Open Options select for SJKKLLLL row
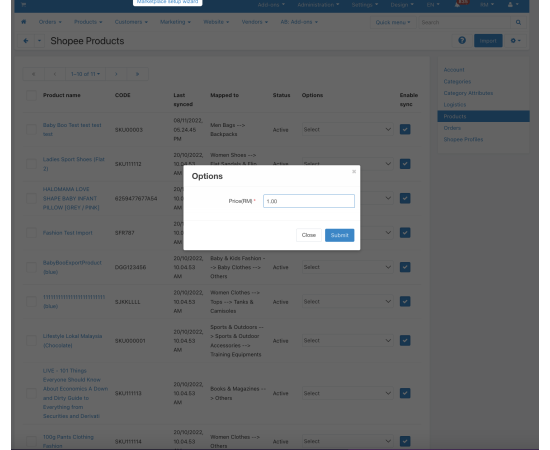Screen dimensions: 550x450 (x=347, y=302)
